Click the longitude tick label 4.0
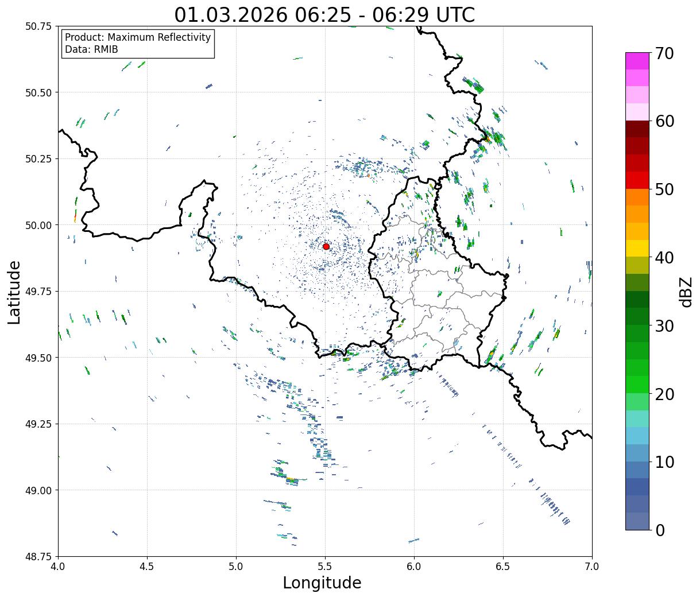The height and width of the screenshot is (597, 700). pos(58,567)
